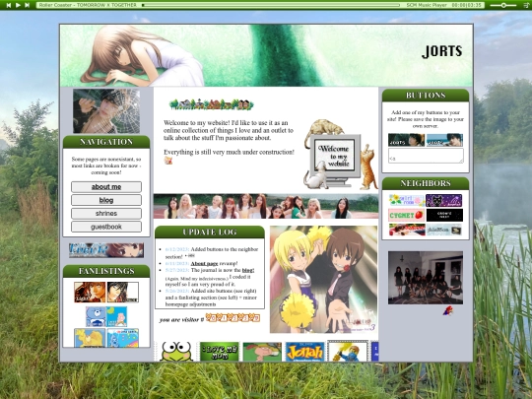This screenshot has width=532, height=399.
Task: Click the blue anime banner below navigation
Action: (x=106, y=250)
